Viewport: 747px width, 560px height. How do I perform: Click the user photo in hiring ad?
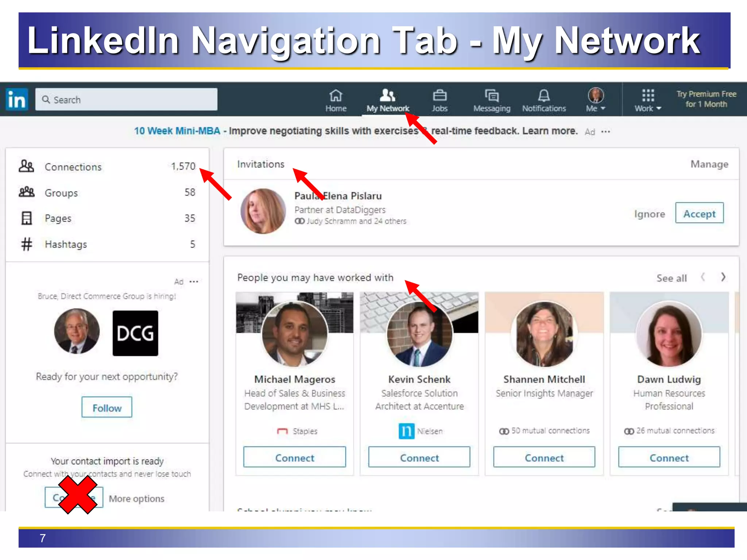tap(77, 331)
